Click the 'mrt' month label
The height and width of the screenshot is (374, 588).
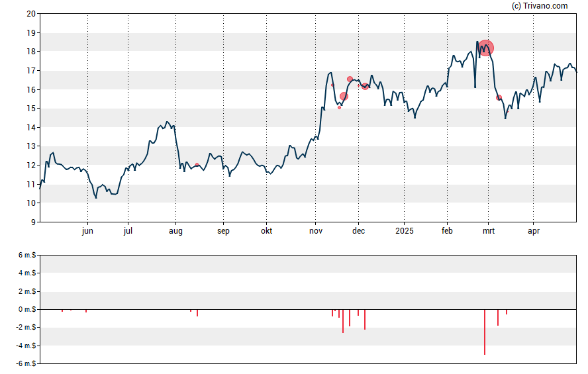click(x=488, y=231)
